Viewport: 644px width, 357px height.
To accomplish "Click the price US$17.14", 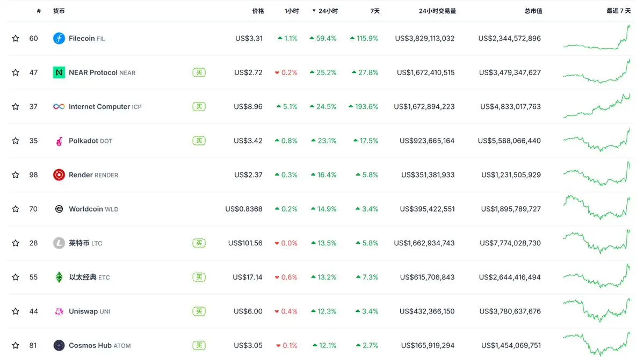I will pyautogui.click(x=247, y=277).
